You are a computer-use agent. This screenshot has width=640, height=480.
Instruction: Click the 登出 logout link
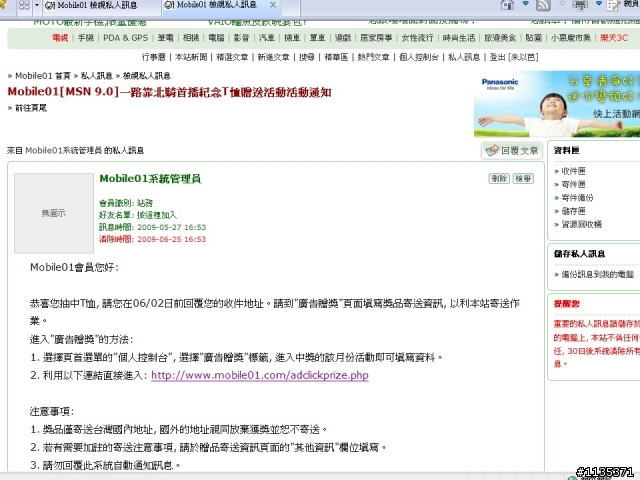tap(498, 57)
